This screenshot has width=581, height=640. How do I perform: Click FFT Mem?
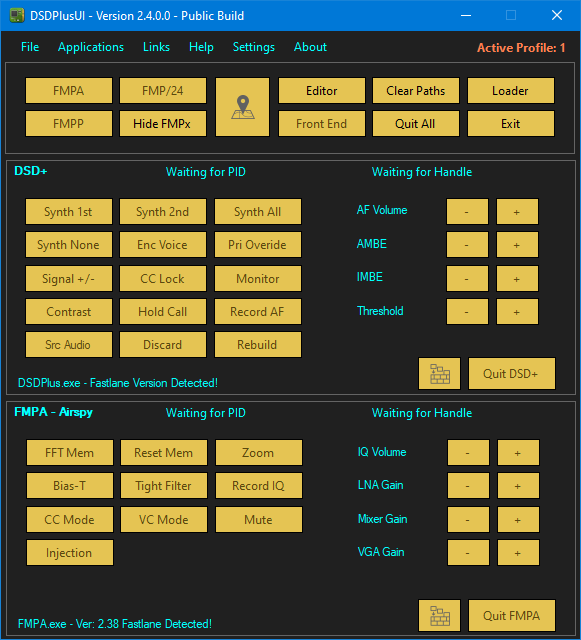69,452
